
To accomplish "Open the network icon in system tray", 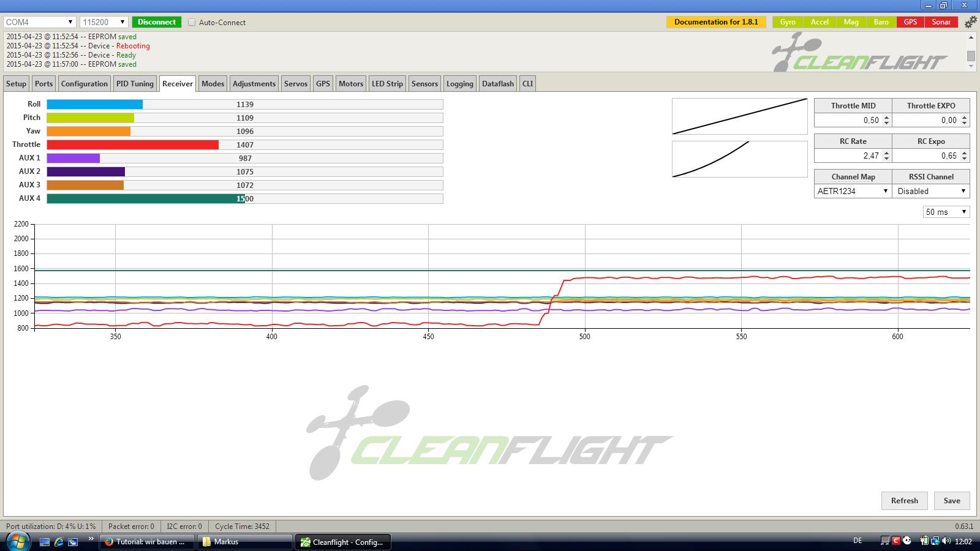I will point(935,541).
